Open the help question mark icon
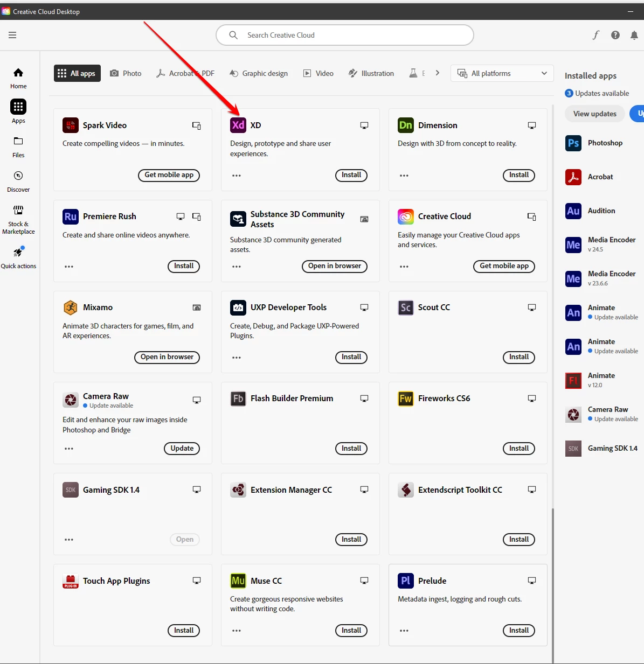The image size is (644, 664). click(615, 35)
